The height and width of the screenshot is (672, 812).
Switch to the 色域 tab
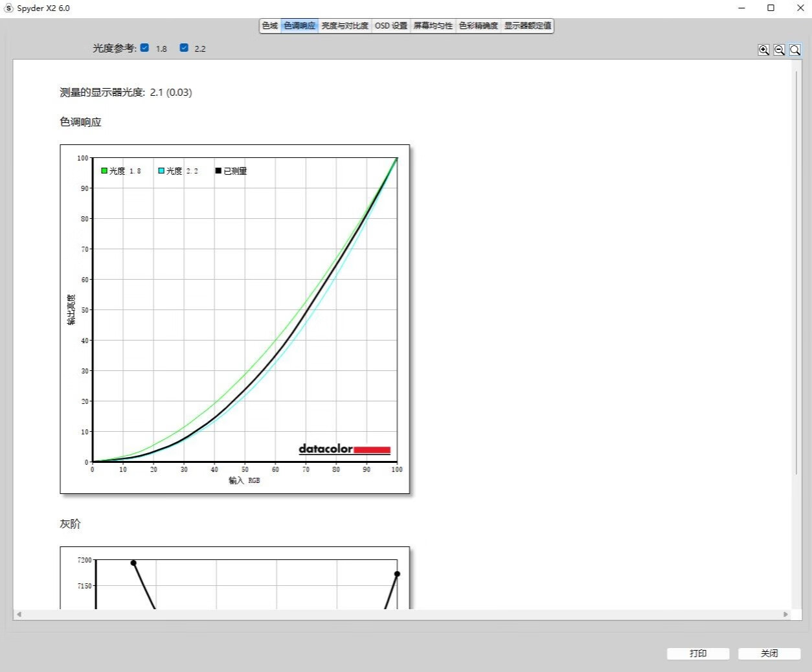pyautogui.click(x=270, y=26)
